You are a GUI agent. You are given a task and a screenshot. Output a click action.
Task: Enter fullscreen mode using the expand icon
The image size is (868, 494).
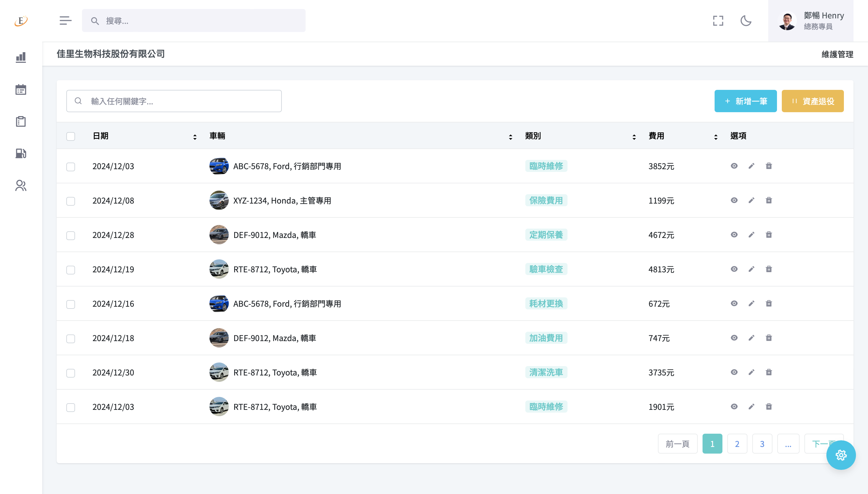pos(718,21)
